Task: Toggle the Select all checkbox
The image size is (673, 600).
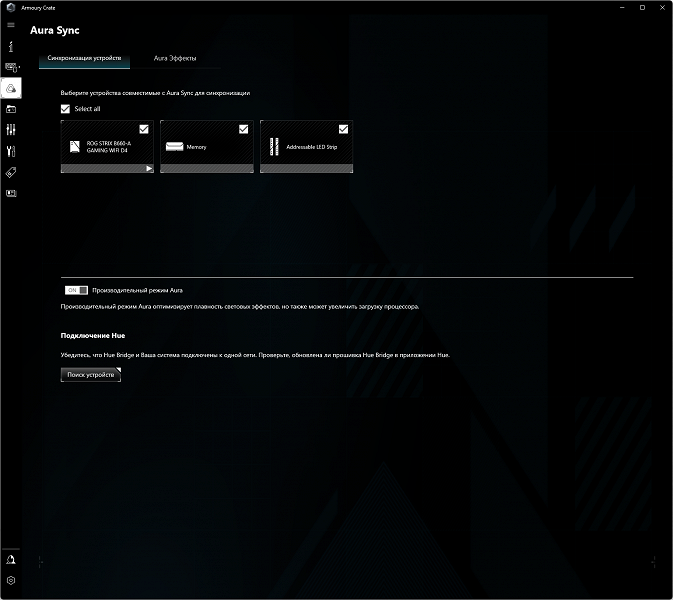Action: [65, 109]
